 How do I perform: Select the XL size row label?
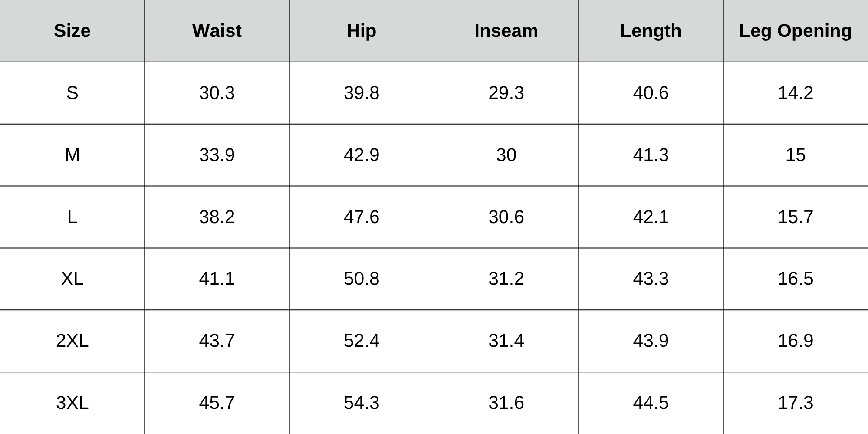click(72, 279)
